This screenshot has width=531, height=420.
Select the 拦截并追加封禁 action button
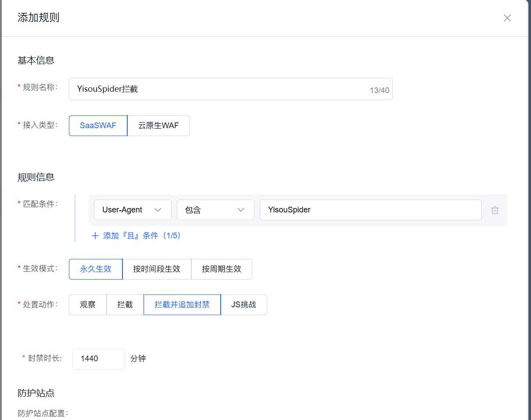click(182, 305)
